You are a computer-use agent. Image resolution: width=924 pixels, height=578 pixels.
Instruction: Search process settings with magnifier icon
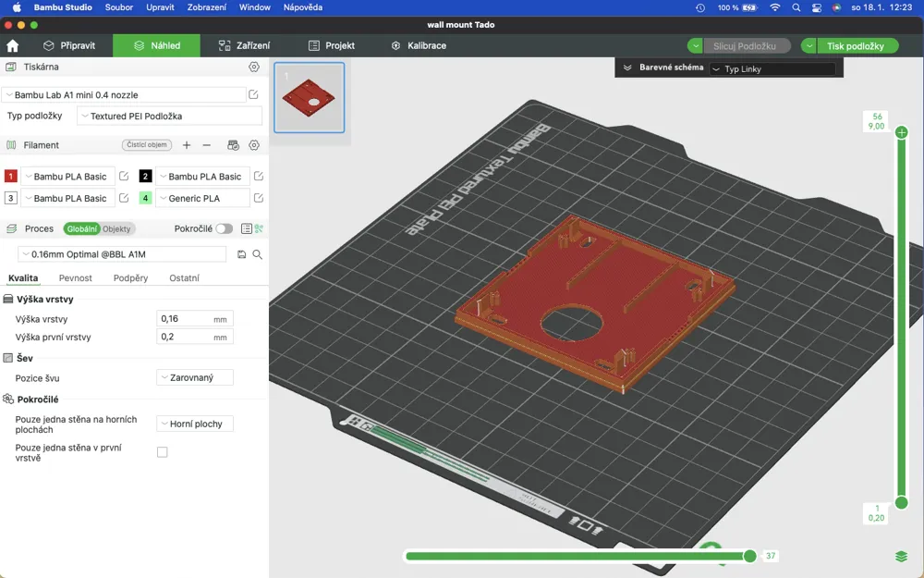point(258,254)
